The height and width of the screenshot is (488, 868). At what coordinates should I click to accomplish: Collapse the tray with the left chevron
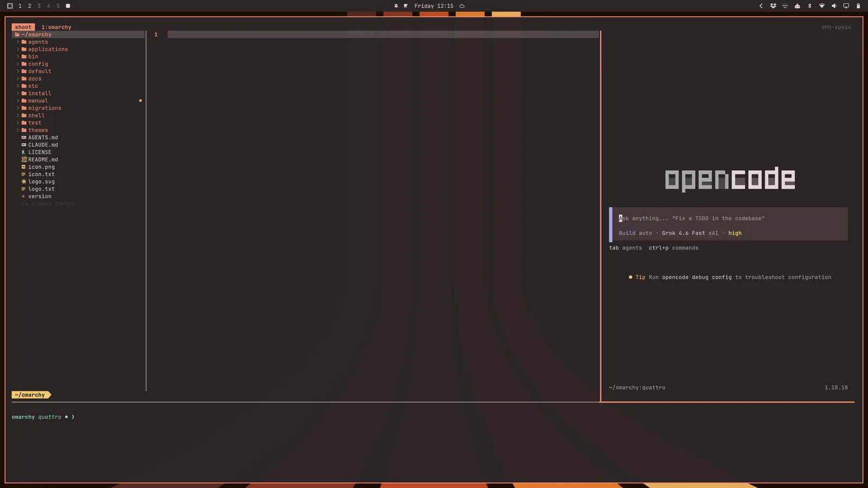[761, 6]
